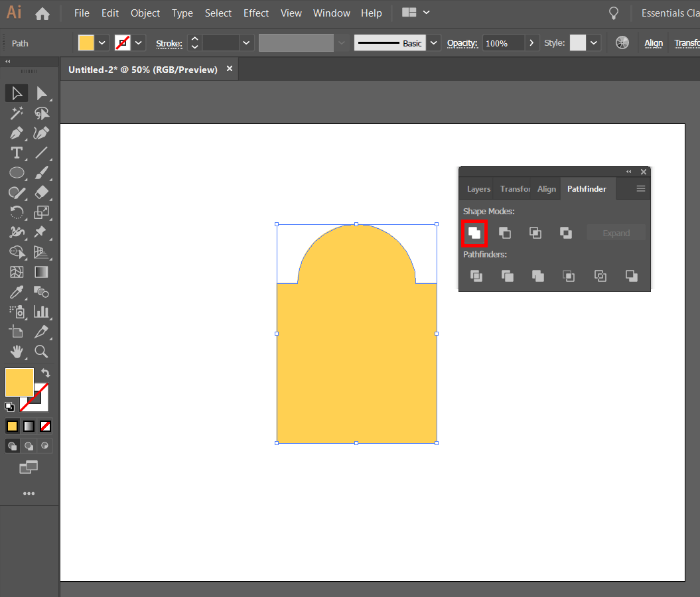Click the highlighted Unite shape mode

[474, 233]
